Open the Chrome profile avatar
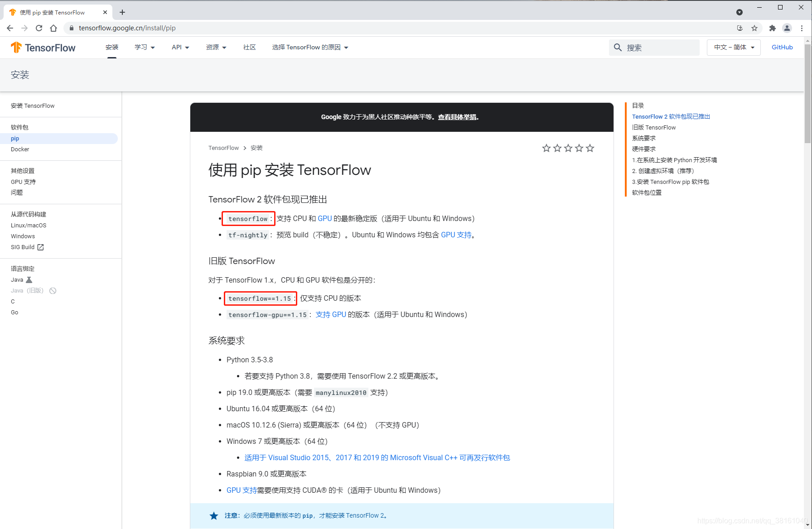Image resolution: width=812 pixels, height=529 pixels. click(787, 28)
